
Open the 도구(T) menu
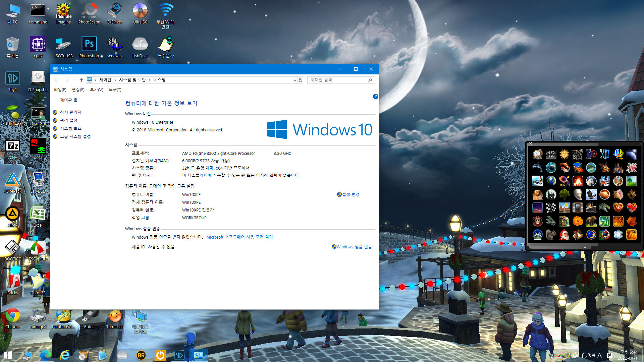pos(115,89)
